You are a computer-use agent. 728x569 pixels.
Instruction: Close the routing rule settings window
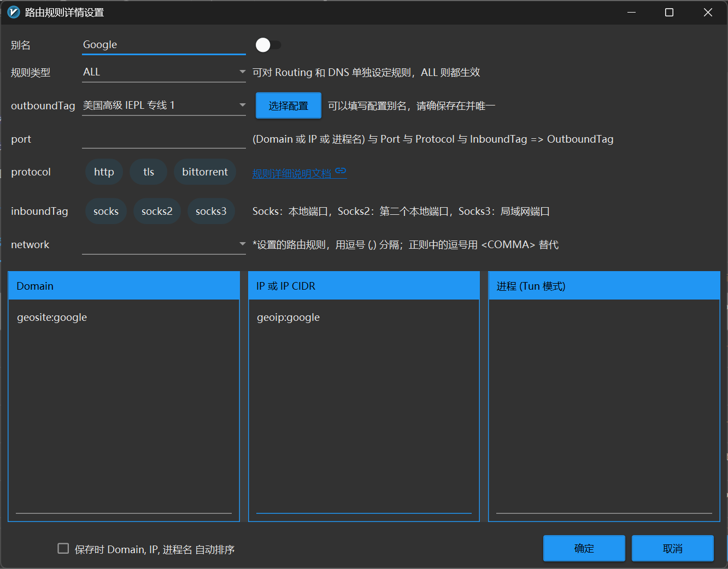pyautogui.click(x=708, y=12)
